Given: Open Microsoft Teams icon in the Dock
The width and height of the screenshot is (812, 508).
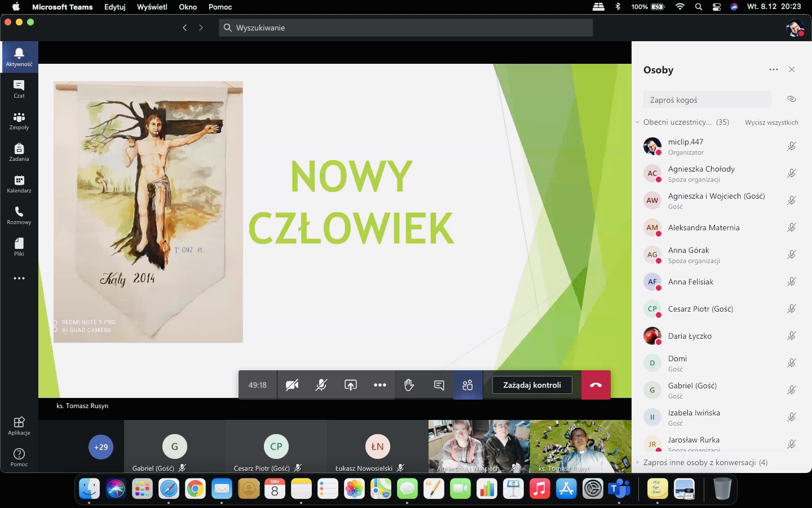Looking at the screenshot, I should pos(619,489).
